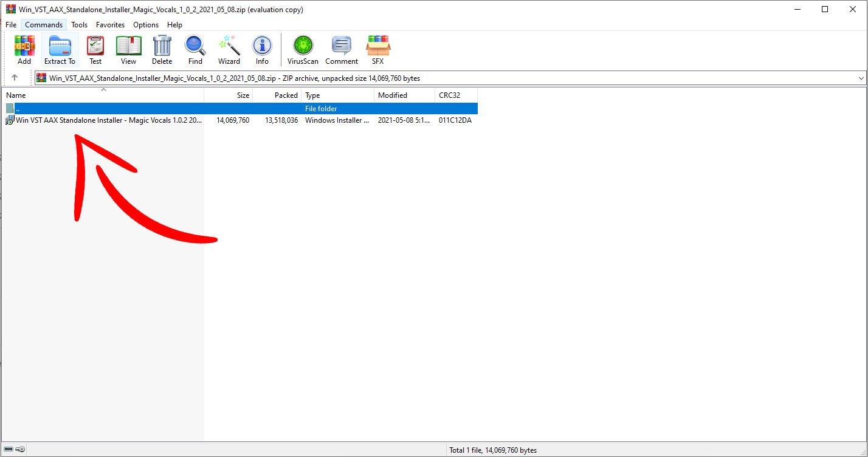This screenshot has height=457, width=868.
Task: Run the Test archive tool
Action: click(x=95, y=50)
